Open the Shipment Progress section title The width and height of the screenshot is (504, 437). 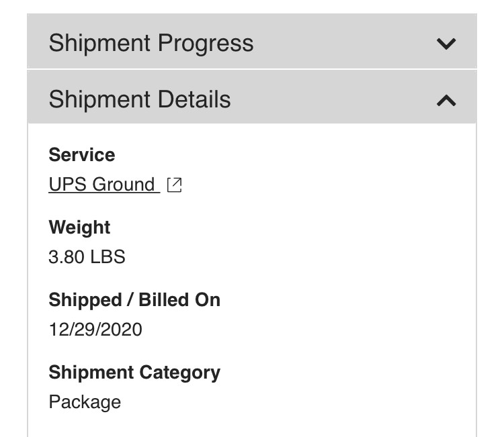click(x=151, y=43)
